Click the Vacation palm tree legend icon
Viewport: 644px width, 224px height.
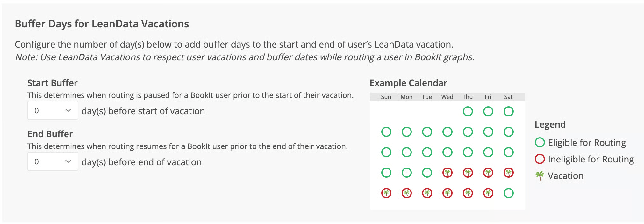(540, 175)
